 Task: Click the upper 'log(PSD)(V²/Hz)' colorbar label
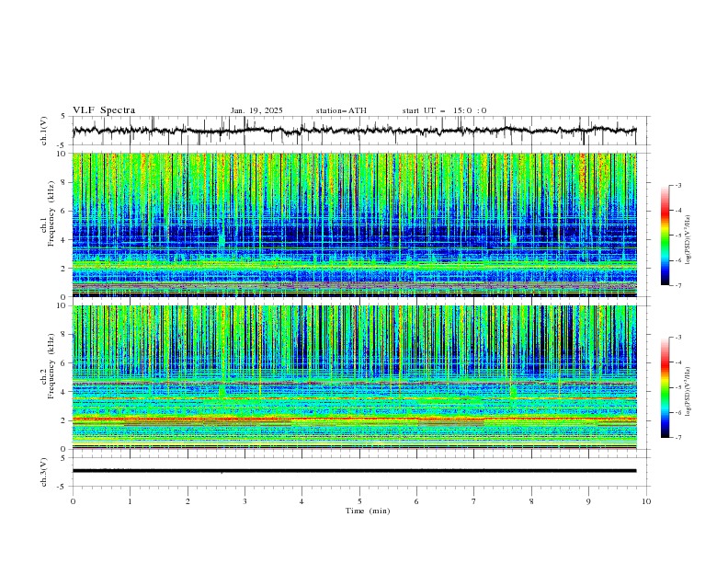pos(688,240)
